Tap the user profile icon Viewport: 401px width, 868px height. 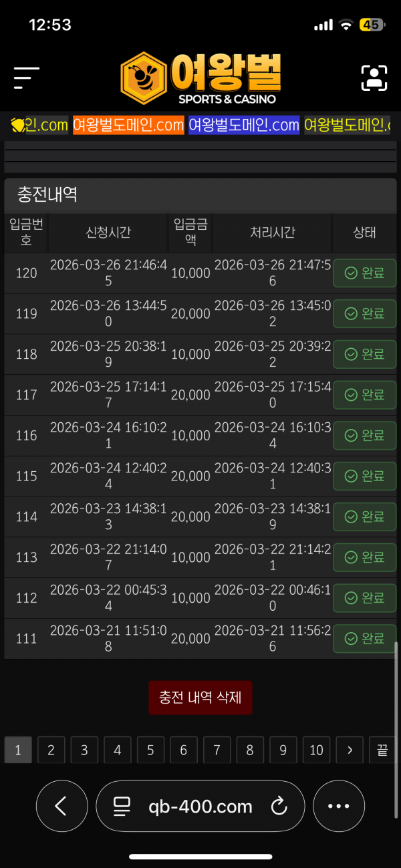[x=374, y=78]
